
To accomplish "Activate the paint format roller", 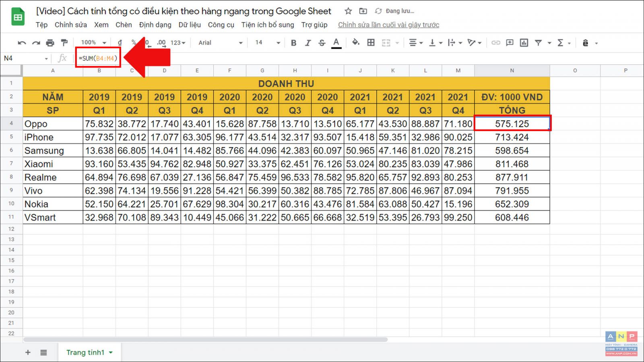I will tap(64, 43).
